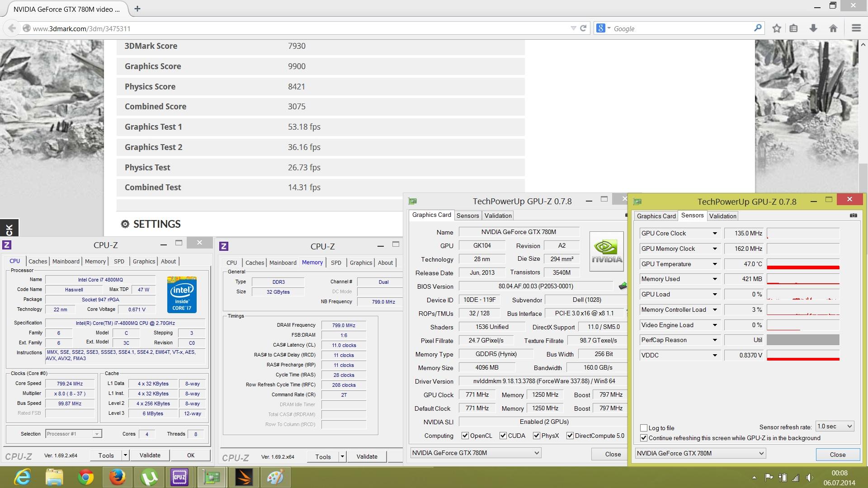Open the GPU Temperature sensor dropdown arrow
Image resolution: width=868 pixels, height=488 pixels.
pos(715,264)
